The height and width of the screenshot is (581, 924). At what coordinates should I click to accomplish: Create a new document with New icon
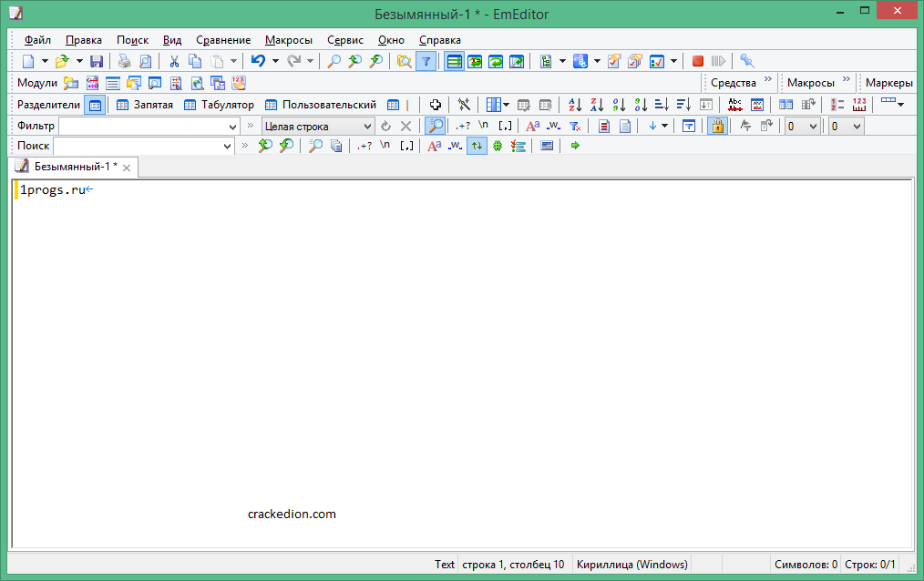[27, 61]
